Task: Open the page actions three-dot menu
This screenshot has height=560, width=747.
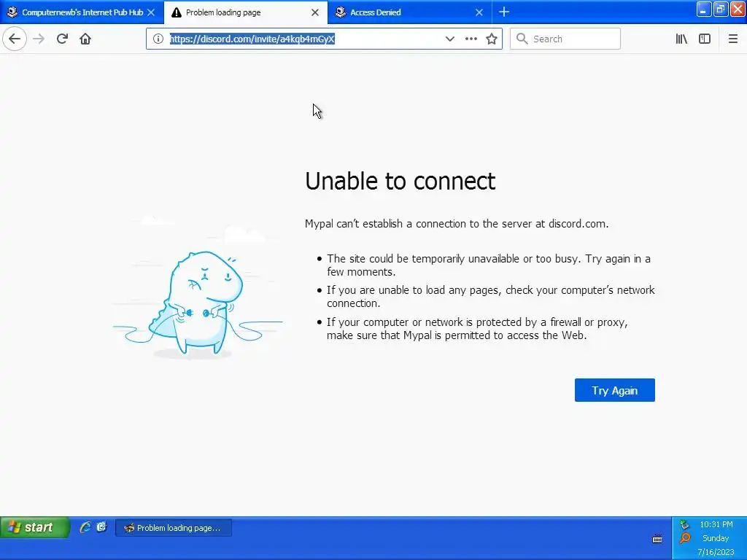Action: [x=471, y=39]
